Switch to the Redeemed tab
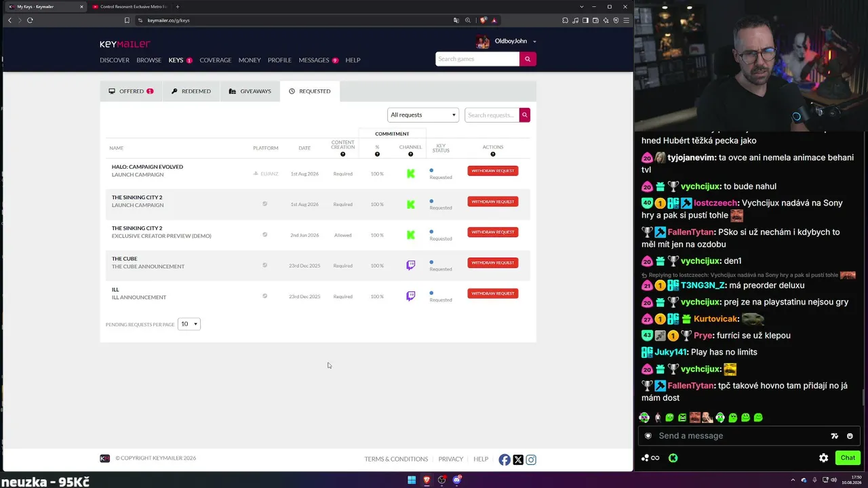Screen dimensions: 868x488 [x=191, y=91]
